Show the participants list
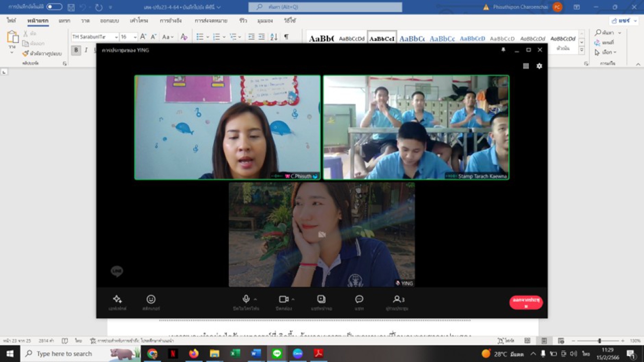644x362 pixels. point(397,299)
